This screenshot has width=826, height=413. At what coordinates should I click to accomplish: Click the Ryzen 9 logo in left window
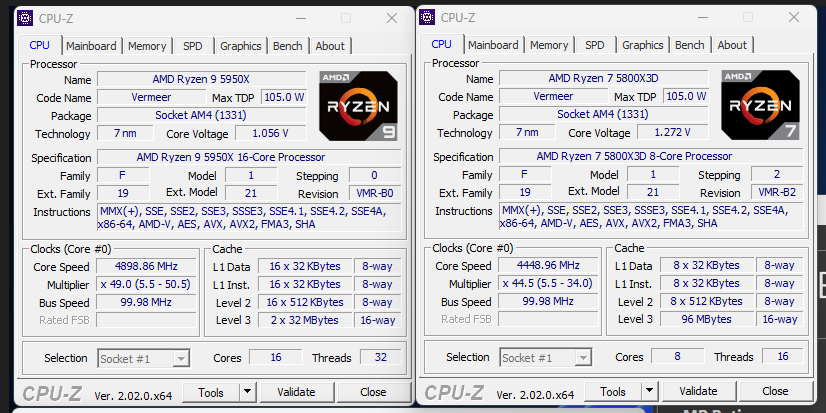coord(359,106)
